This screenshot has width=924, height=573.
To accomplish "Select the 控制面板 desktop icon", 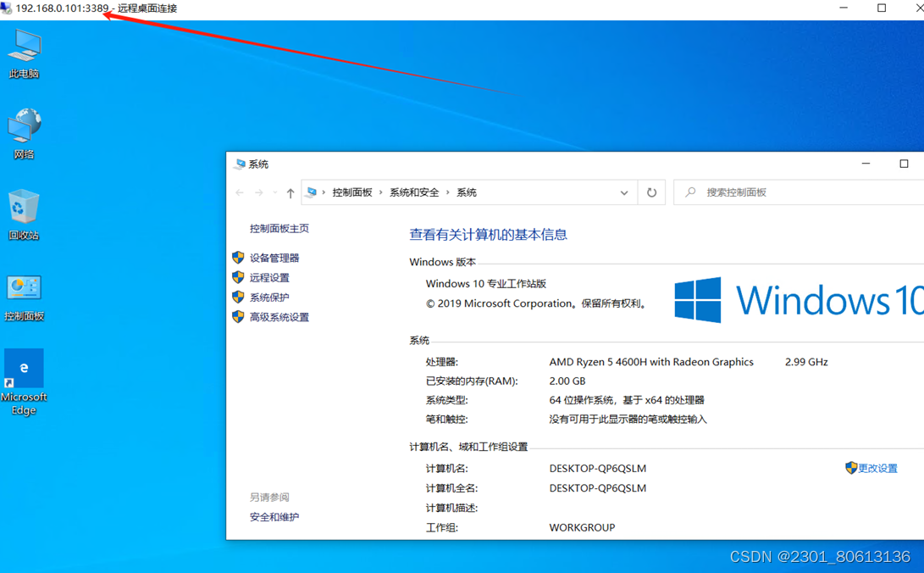I will 25,298.
